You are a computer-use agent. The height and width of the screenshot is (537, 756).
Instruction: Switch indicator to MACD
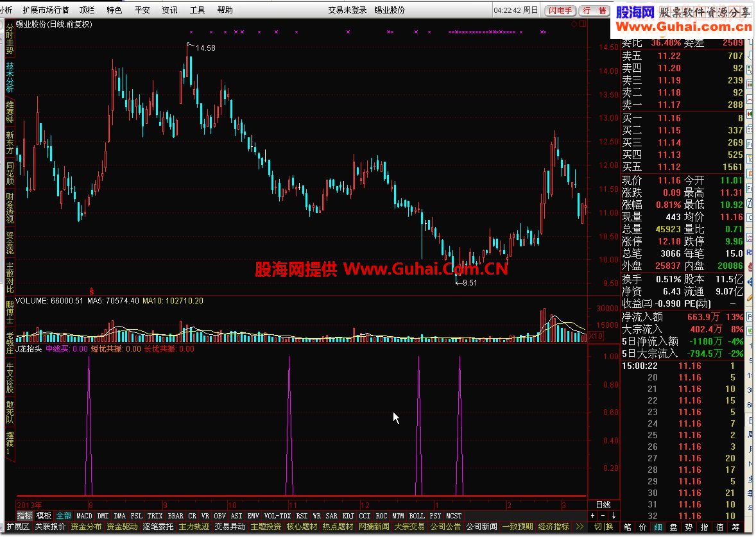click(84, 516)
